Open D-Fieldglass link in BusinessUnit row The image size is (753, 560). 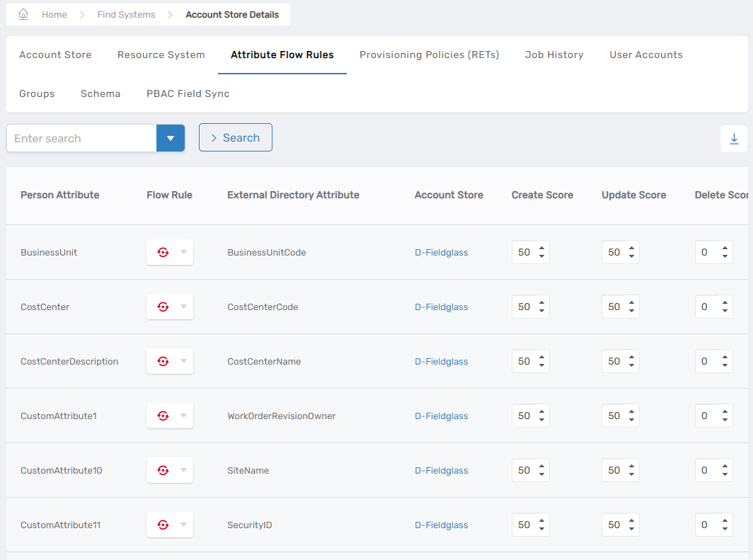click(x=441, y=252)
